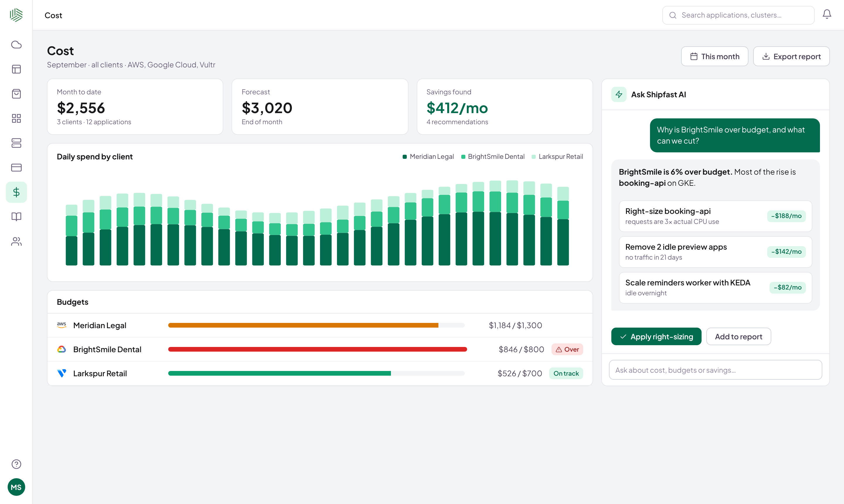Open the cloud sidebar icon
The height and width of the screenshot is (504, 844).
(x=16, y=45)
